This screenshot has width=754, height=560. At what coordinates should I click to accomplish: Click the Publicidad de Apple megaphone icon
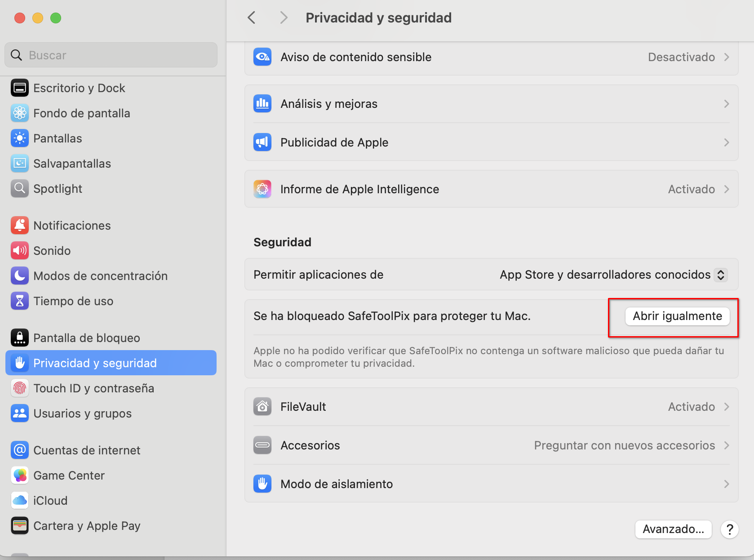(x=262, y=142)
